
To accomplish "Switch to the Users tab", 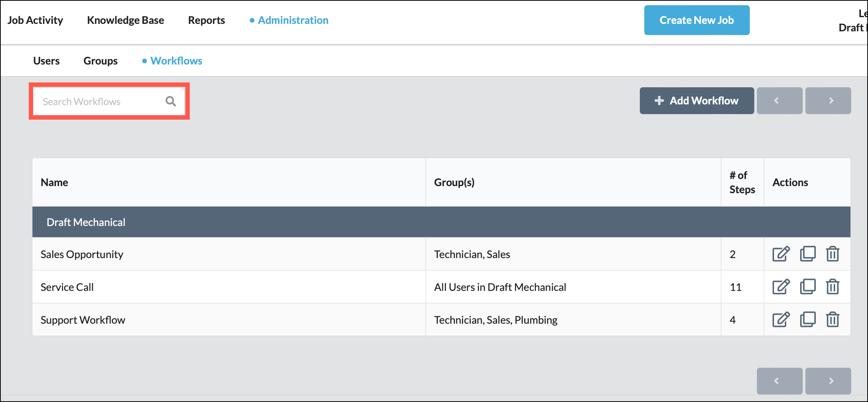I will [x=46, y=60].
